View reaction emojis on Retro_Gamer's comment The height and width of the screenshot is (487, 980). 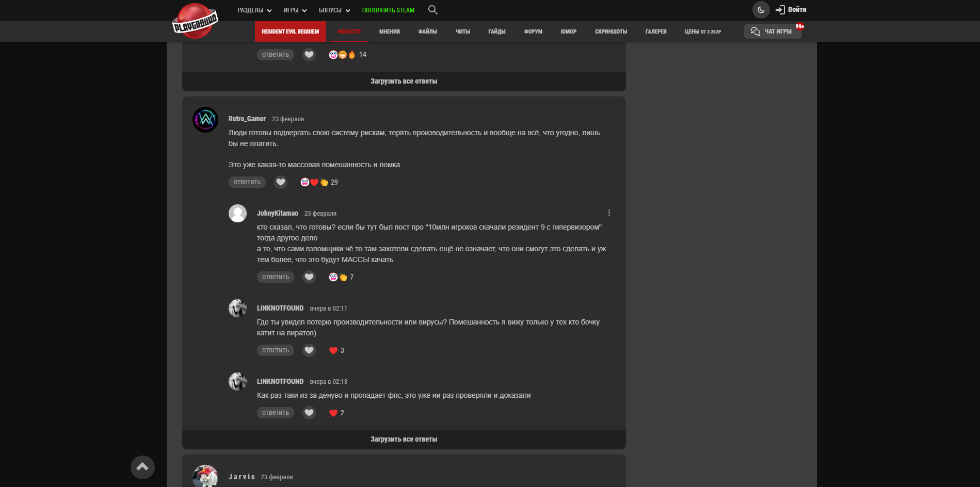[314, 182]
